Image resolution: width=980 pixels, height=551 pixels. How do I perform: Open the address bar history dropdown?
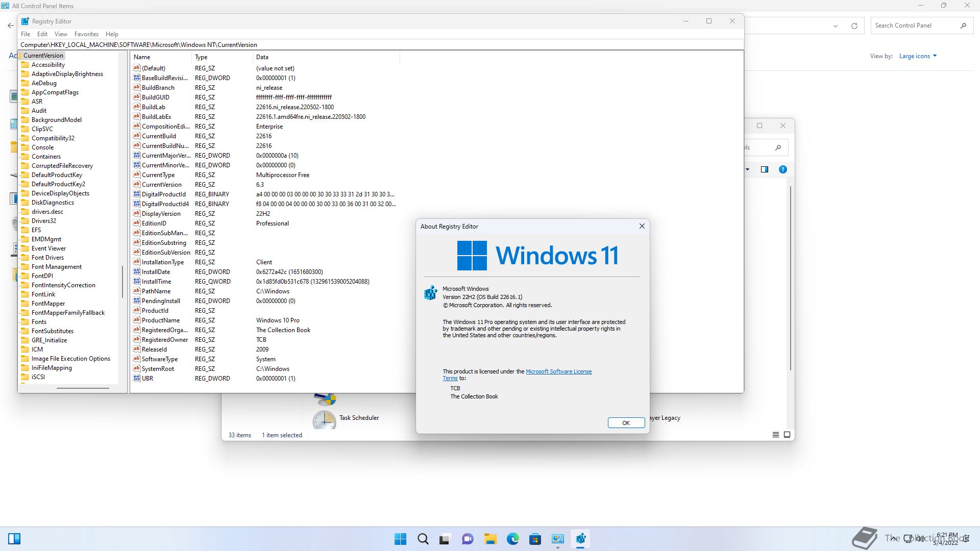[x=836, y=26]
